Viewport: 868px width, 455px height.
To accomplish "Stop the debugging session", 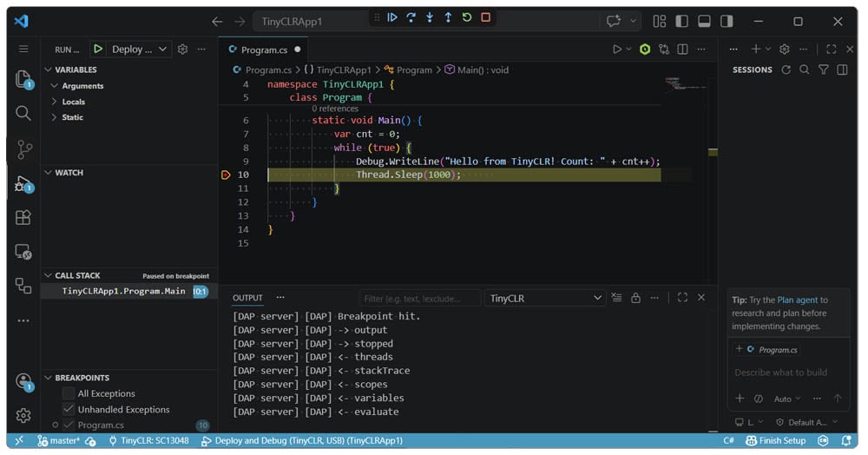I will 485,17.
